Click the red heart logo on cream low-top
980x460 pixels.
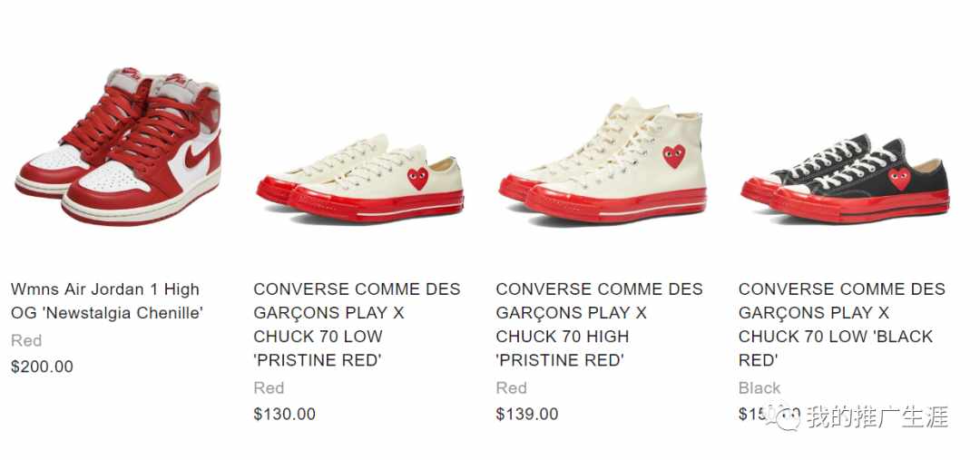point(418,178)
